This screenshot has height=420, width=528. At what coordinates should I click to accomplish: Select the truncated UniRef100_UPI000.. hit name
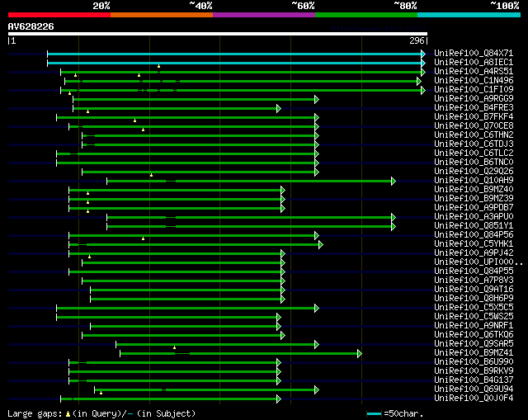(x=478, y=262)
